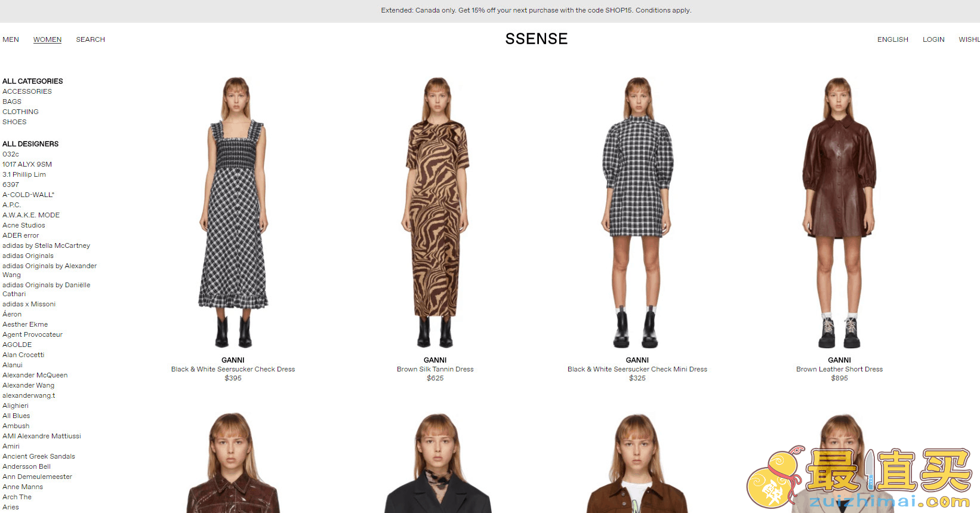Change language via ENGLISH link
980x513 pixels.
892,39
